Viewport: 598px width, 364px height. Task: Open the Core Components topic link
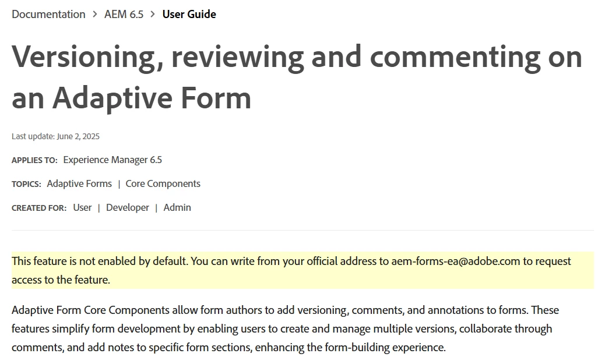pyautogui.click(x=163, y=183)
